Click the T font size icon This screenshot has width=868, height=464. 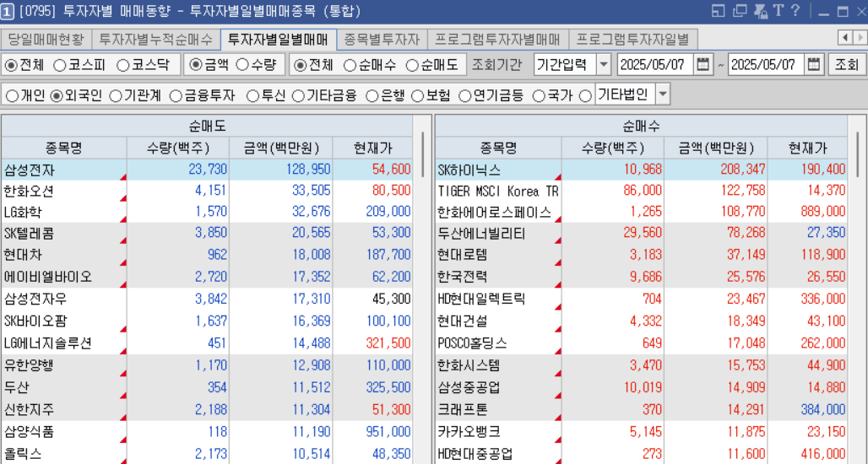tap(778, 10)
